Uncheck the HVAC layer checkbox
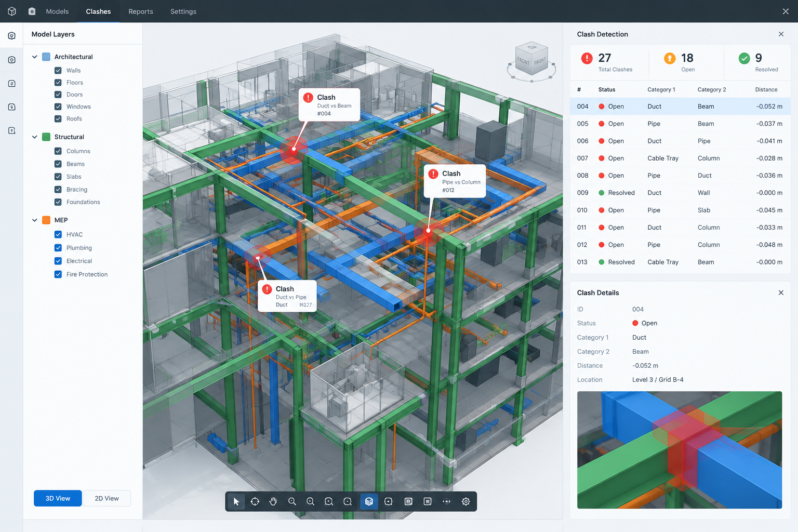 (x=58, y=235)
